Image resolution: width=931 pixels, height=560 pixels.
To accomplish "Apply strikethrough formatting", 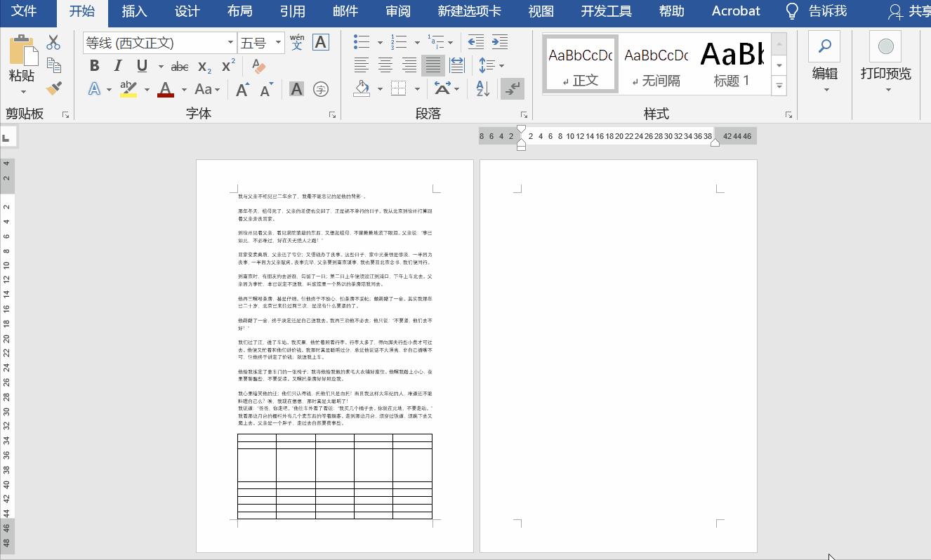I will pyautogui.click(x=179, y=65).
